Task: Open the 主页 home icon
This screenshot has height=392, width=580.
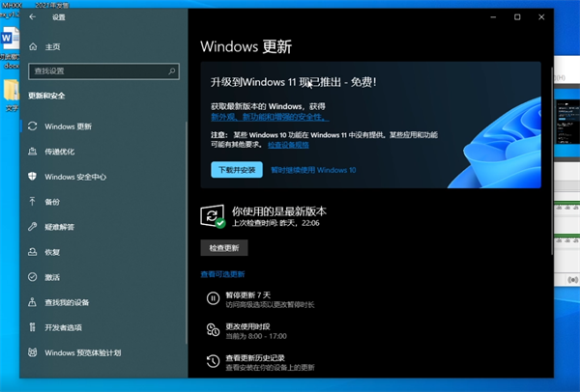Action: pyautogui.click(x=34, y=46)
